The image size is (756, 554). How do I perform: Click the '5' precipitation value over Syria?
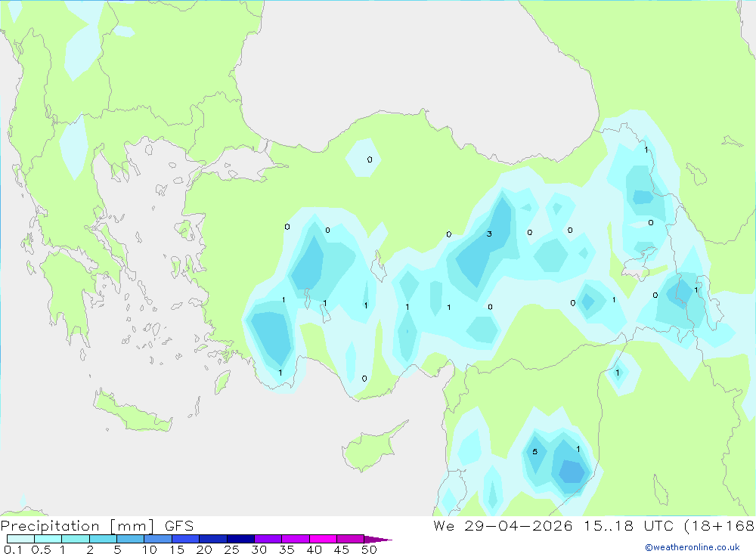coord(534,452)
